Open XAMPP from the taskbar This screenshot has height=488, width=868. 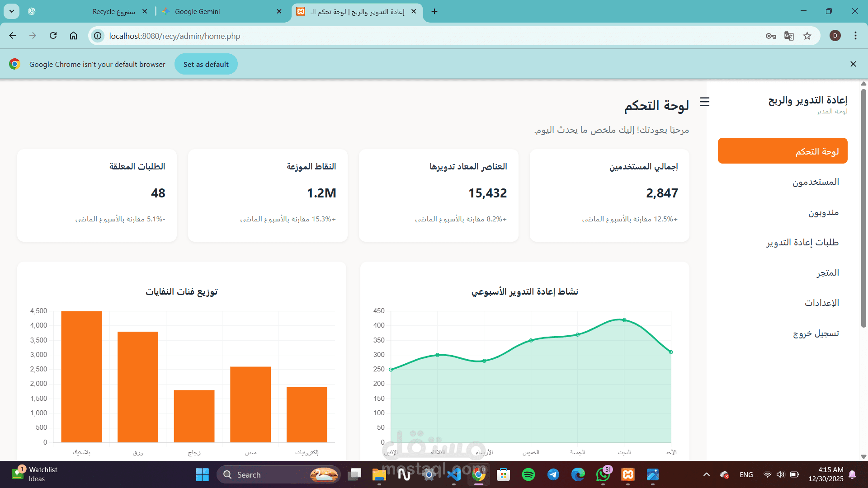pos(627,474)
